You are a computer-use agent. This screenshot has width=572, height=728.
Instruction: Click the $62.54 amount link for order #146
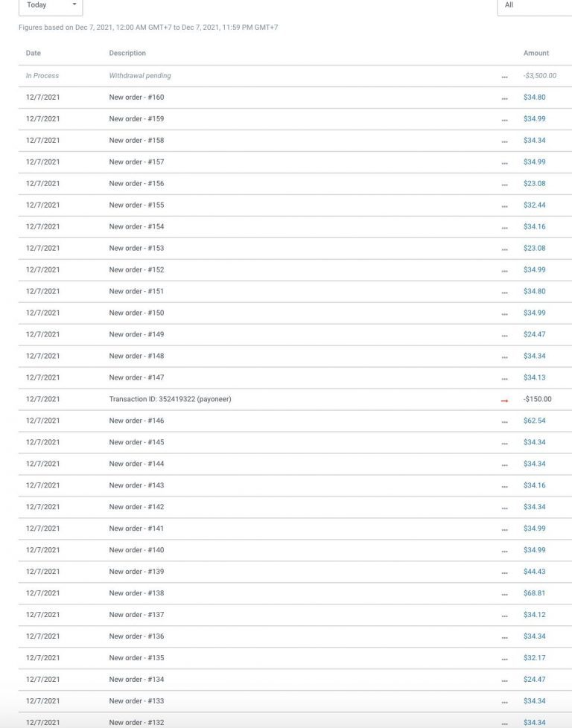[x=534, y=421]
